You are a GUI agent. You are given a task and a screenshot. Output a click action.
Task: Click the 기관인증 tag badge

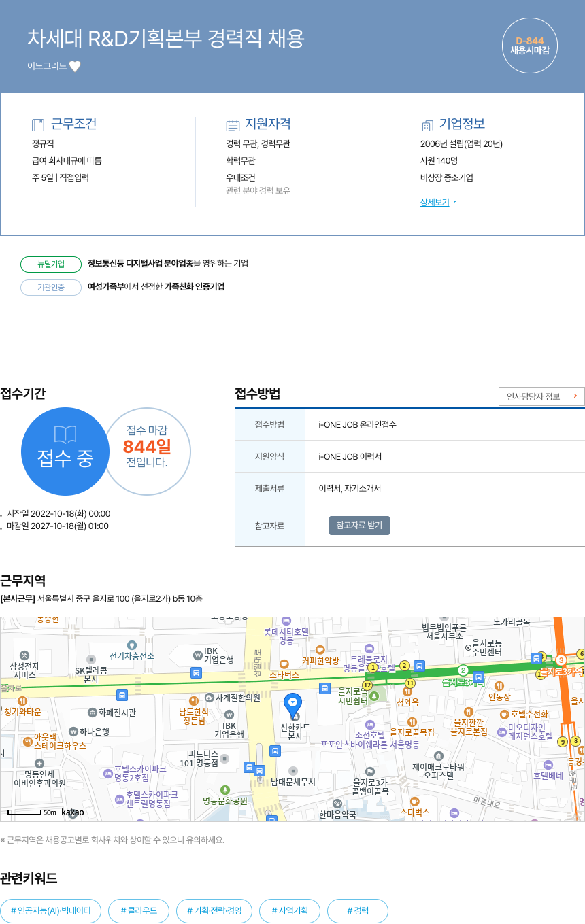click(x=51, y=287)
